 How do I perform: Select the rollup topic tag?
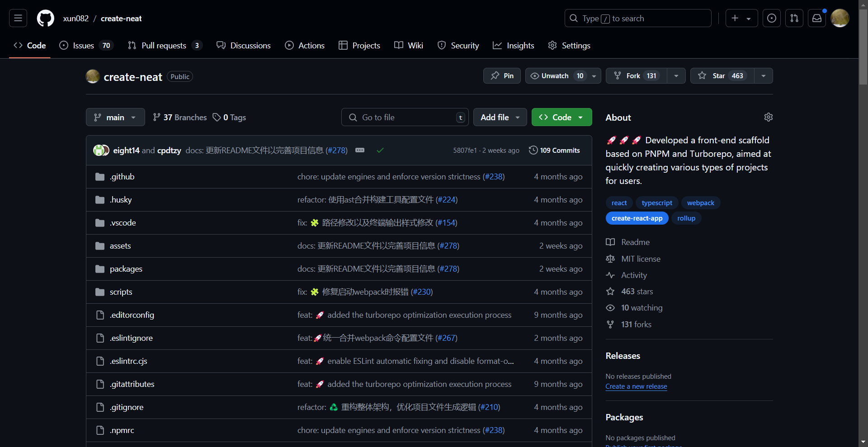coord(686,218)
